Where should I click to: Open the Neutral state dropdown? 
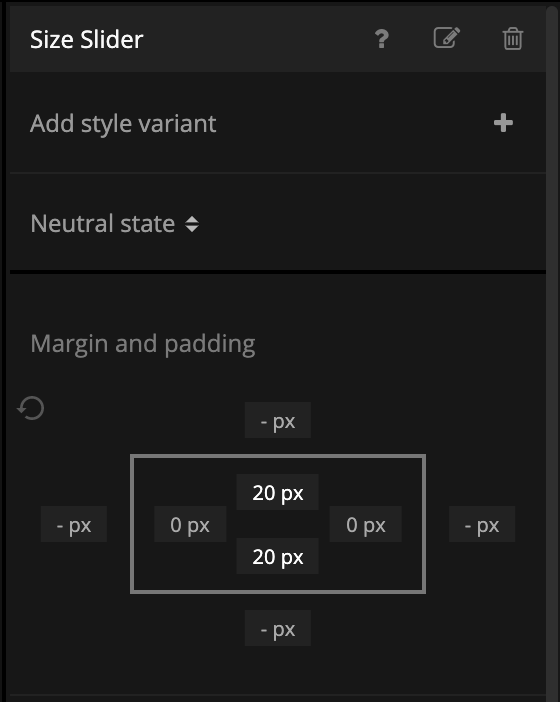(x=115, y=223)
